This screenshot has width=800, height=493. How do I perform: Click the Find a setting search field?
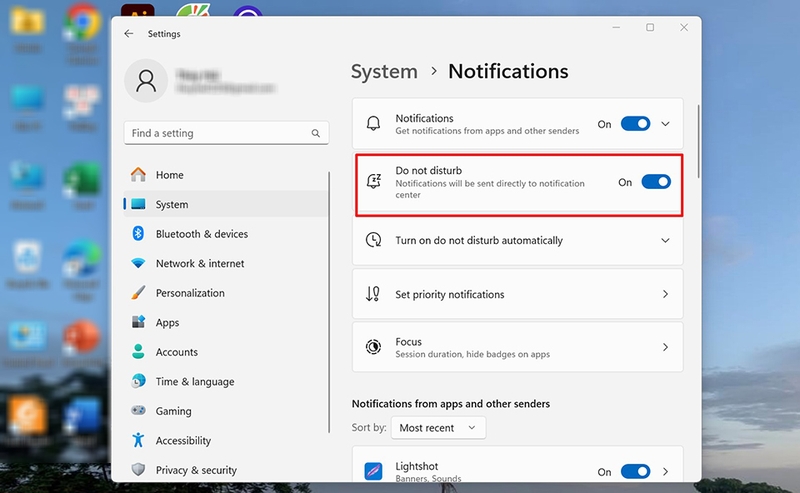click(x=226, y=133)
